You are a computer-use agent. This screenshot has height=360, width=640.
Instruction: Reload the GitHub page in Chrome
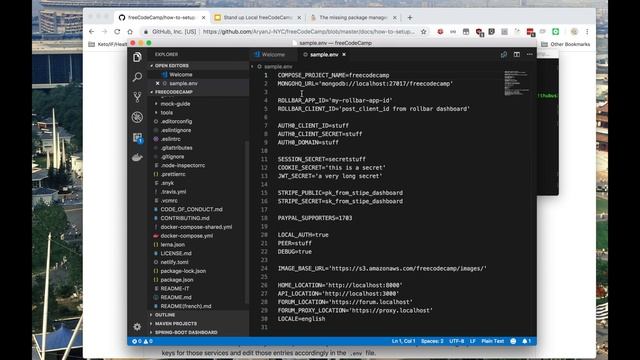[117, 31]
